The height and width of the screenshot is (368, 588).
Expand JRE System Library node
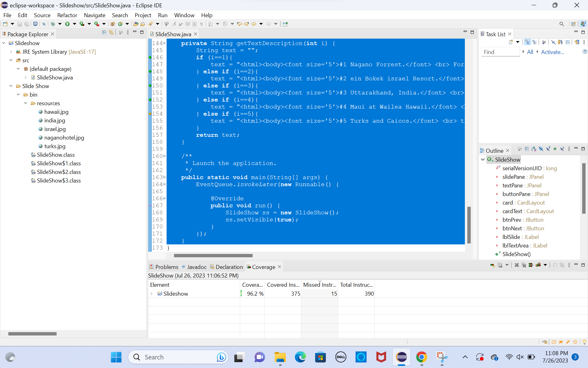click(x=11, y=52)
